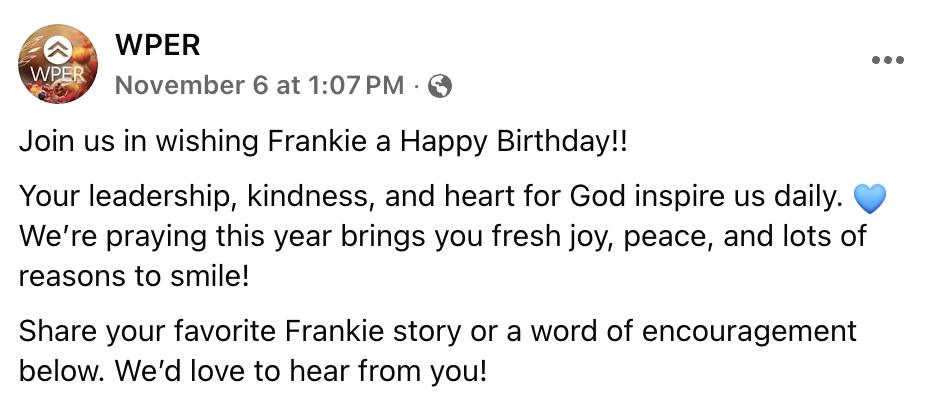This screenshot has width=948, height=414.
Task: Click the "We'd love to hear from you!" text
Action: pyautogui.click(x=300, y=371)
